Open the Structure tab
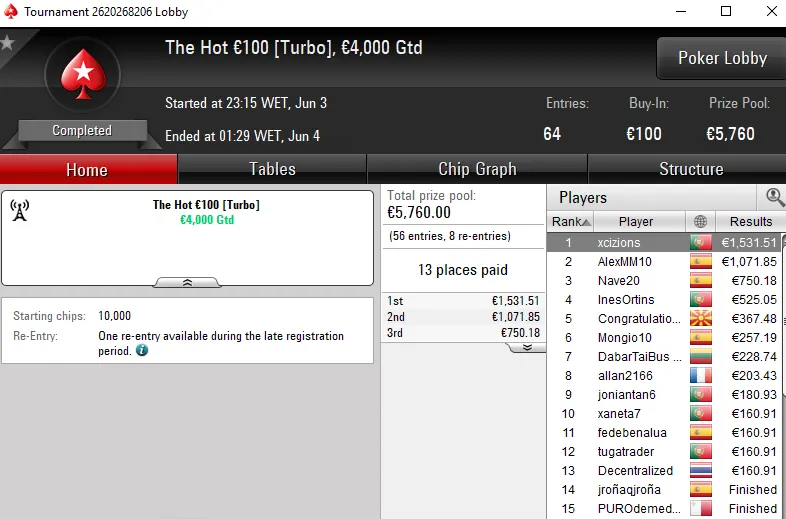The width and height of the screenshot is (786, 519). click(x=691, y=169)
